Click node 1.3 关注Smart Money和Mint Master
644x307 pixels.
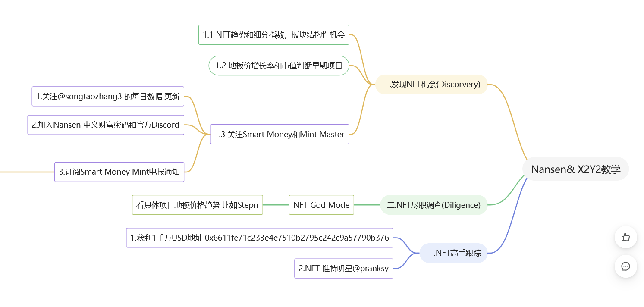click(x=280, y=134)
